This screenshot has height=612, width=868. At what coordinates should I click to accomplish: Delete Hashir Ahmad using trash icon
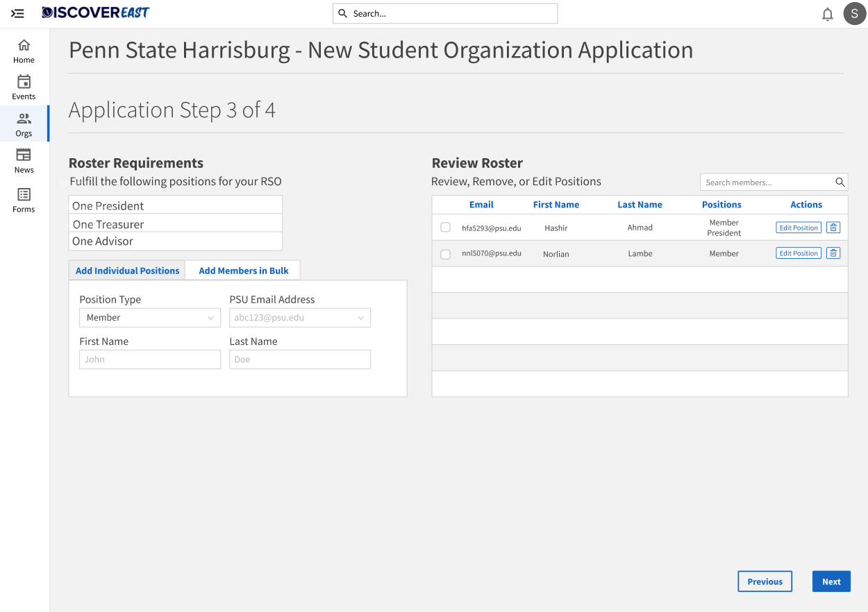coord(833,228)
